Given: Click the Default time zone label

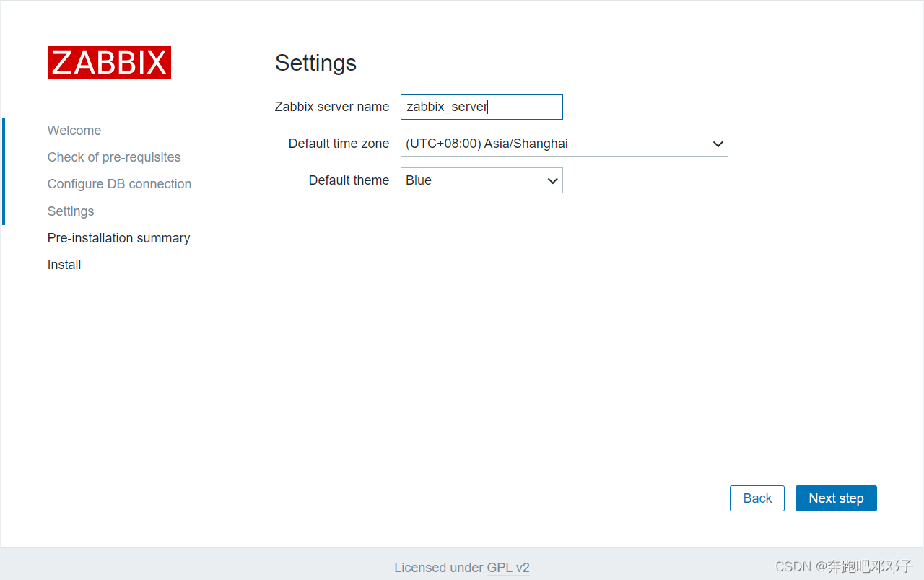Looking at the screenshot, I should tap(339, 144).
